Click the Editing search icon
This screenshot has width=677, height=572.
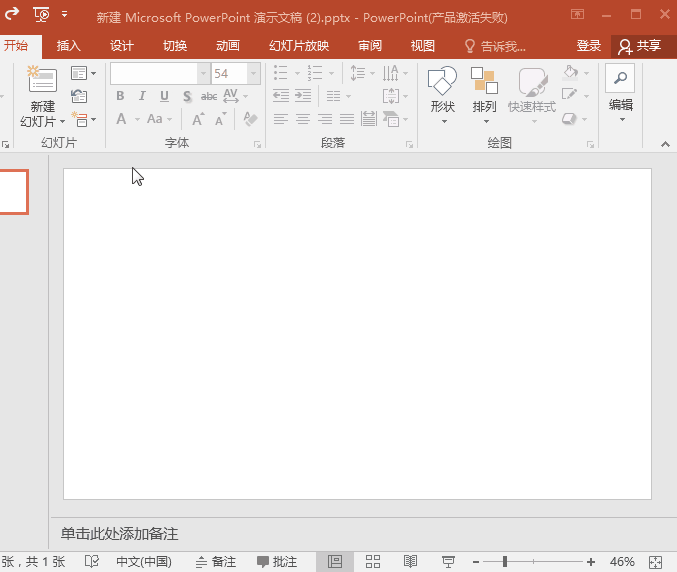point(621,78)
